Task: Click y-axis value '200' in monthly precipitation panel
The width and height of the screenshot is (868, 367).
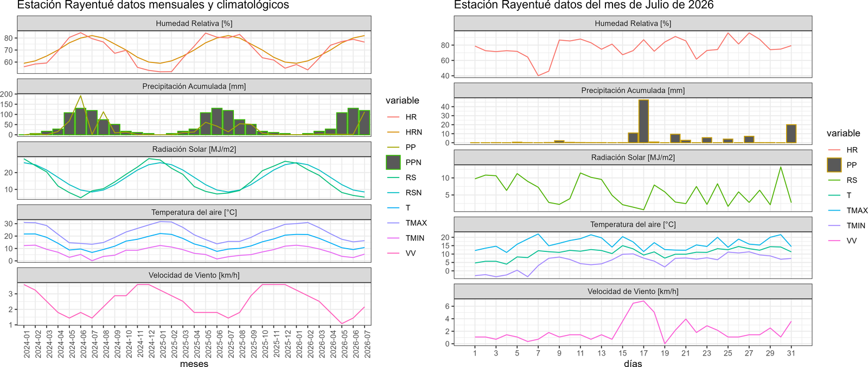Action: point(7,94)
